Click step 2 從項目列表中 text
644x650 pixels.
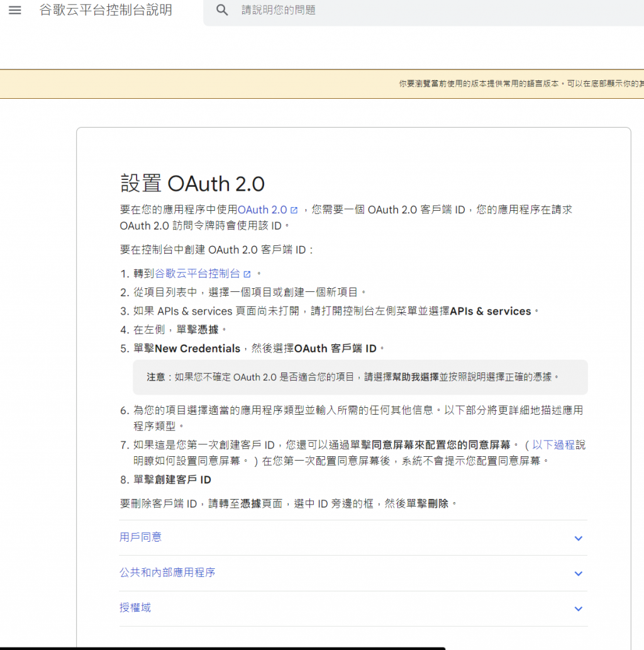coord(249,293)
